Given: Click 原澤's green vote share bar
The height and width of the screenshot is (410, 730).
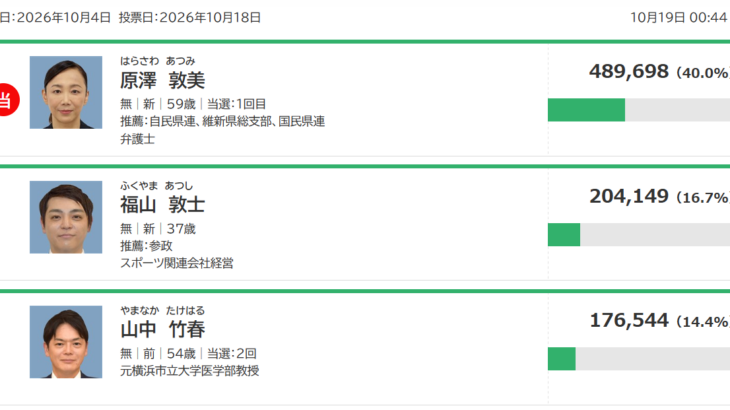Looking at the screenshot, I should click(586, 110).
